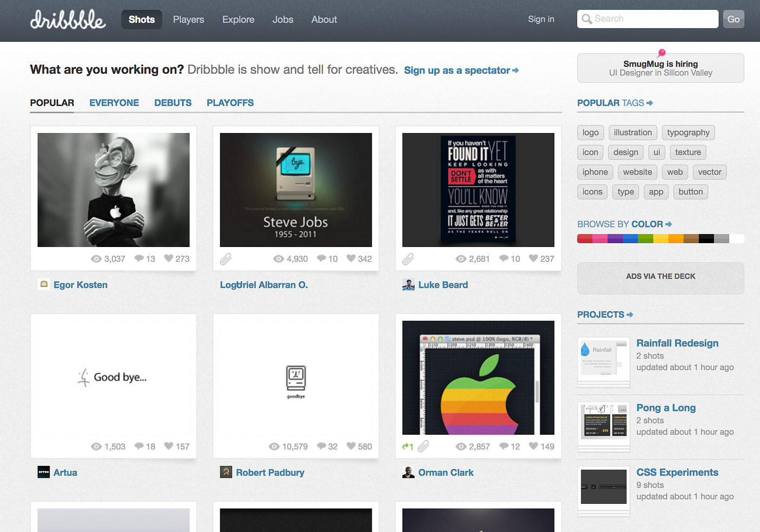Select the Popular tab
The height and width of the screenshot is (532, 760).
52,103
